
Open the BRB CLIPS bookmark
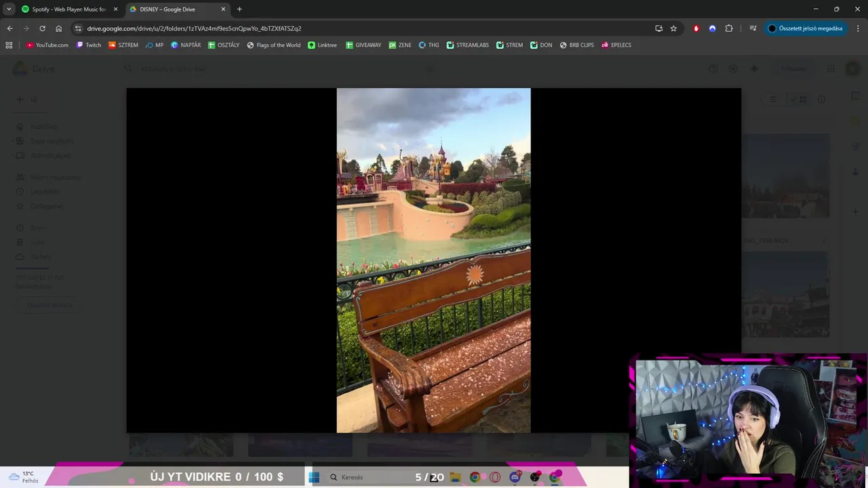[577, 45]
